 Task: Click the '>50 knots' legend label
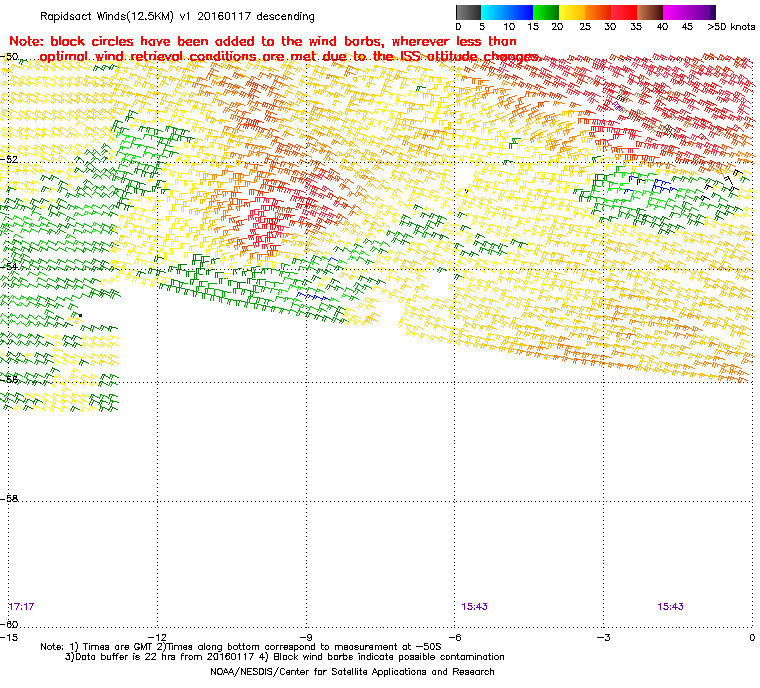pyautogui.click(x=731, y=27)
